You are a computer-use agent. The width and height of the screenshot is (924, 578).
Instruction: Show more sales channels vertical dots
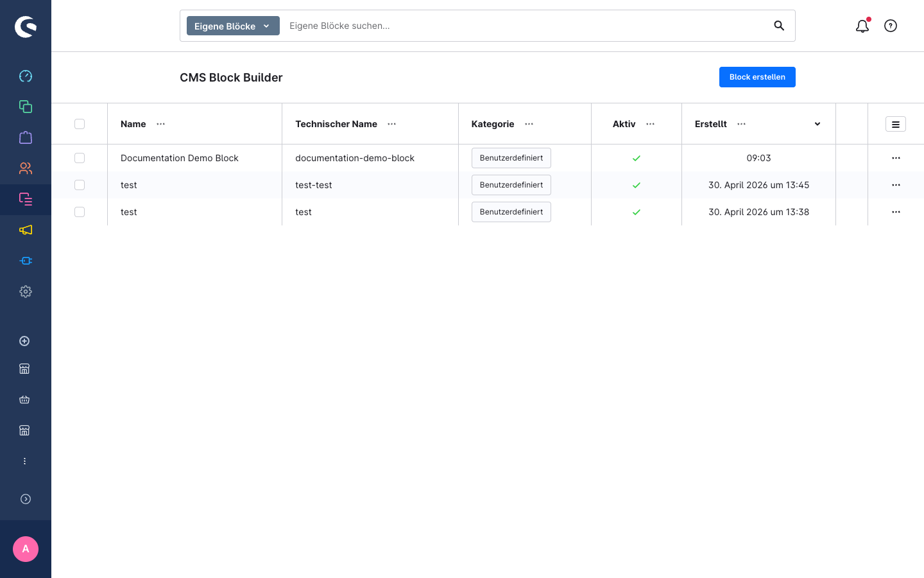pyautogui.click(x=24, y=461)
